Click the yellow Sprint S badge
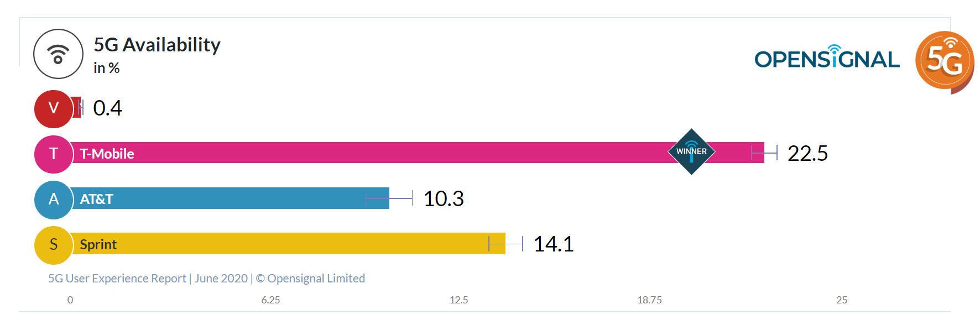Screen dimensions: 980x320 (54, 244)
